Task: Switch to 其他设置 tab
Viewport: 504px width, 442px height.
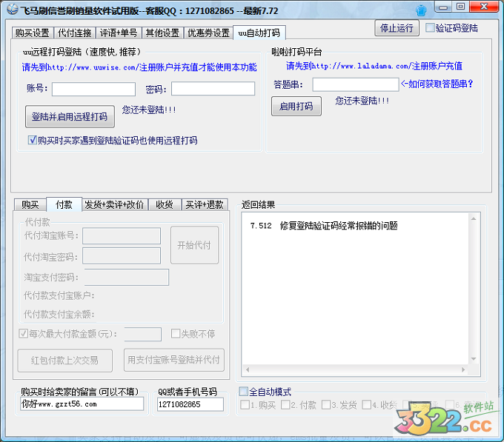Action: pos(162,33)
